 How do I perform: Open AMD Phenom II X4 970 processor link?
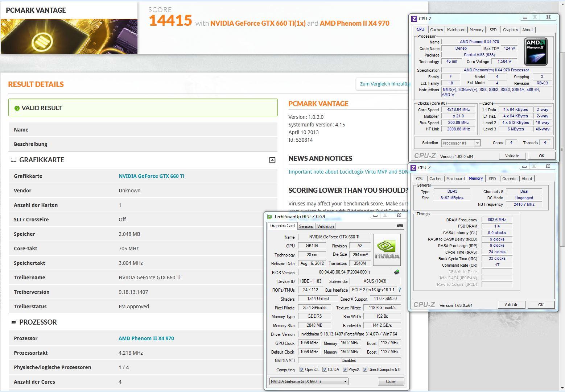point(146,338)
